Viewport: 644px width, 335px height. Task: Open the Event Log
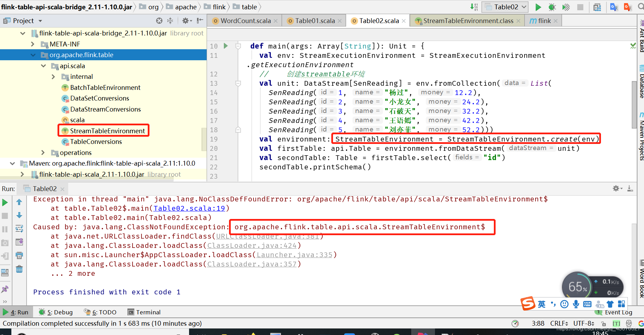(614, 312)
